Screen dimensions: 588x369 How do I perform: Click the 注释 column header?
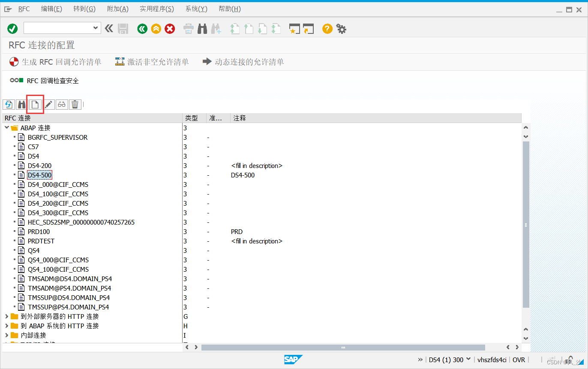click(376, 118)
